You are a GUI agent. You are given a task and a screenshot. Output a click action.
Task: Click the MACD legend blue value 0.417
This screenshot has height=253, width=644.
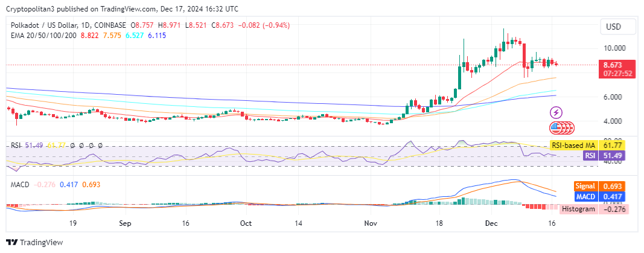[69, 185]
